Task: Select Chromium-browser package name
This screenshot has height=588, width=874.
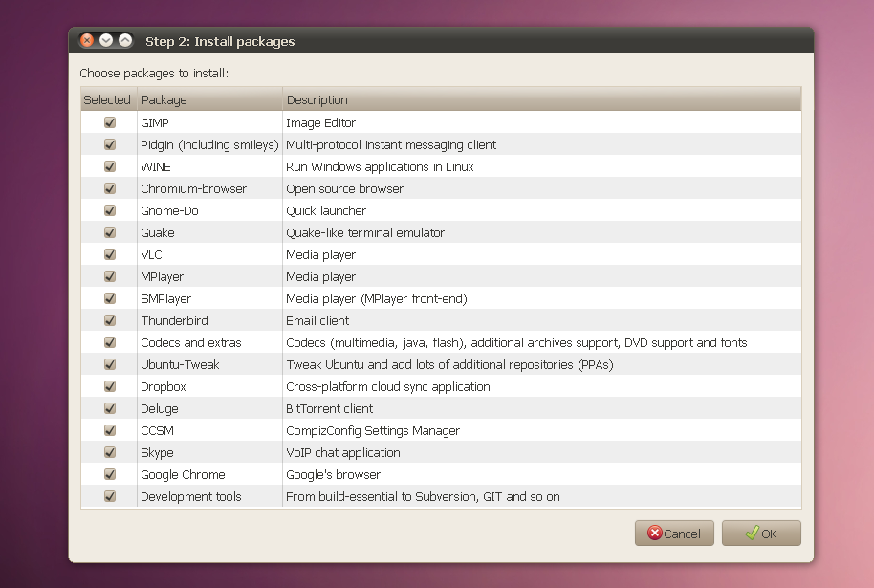Action: coord(193,189)
